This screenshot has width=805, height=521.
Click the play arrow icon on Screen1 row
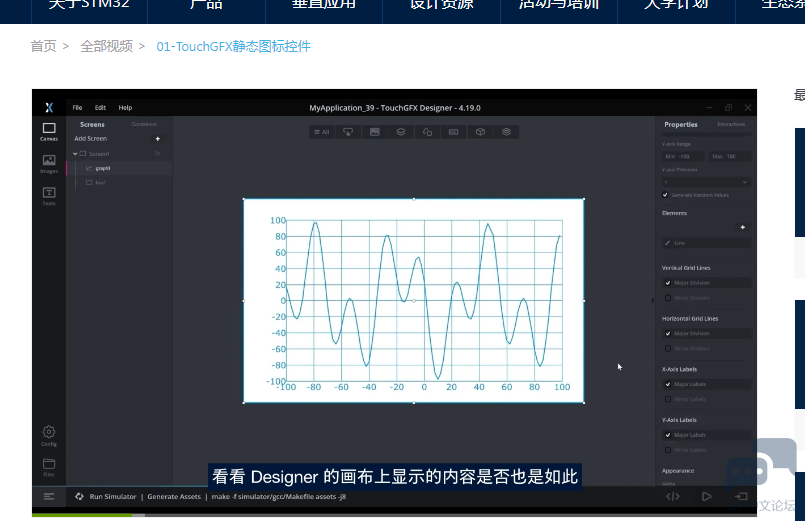click(x=158, y=153)
